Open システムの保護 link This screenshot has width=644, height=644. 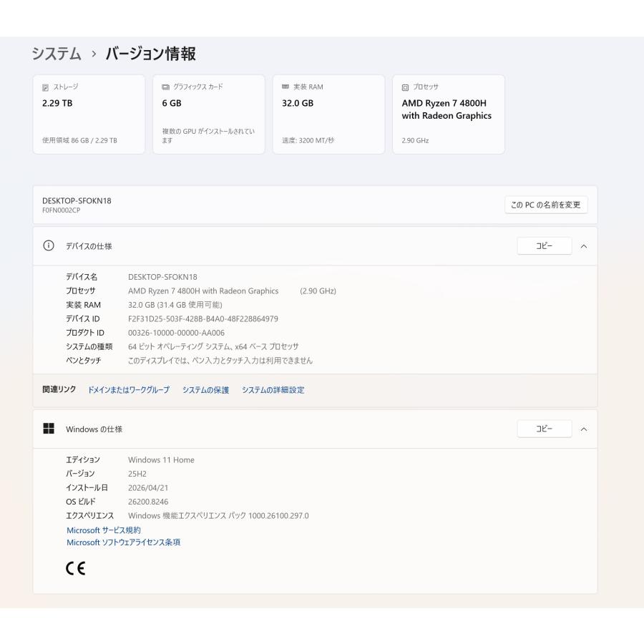(206, 390)
